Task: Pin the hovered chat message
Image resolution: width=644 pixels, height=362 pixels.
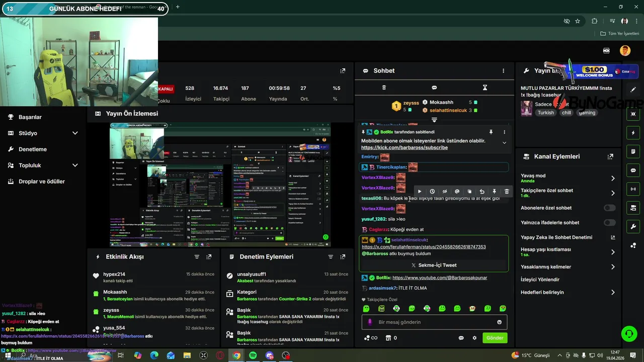Action: click(494, 192)
